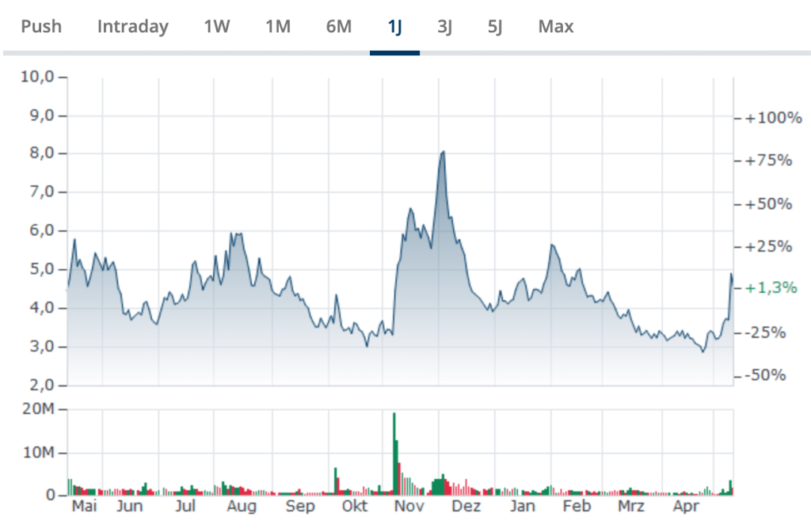The height and width of the screenshot is (532, 811).
Task: Click the 2,0 price axis label
Action: tap(41, 385)
